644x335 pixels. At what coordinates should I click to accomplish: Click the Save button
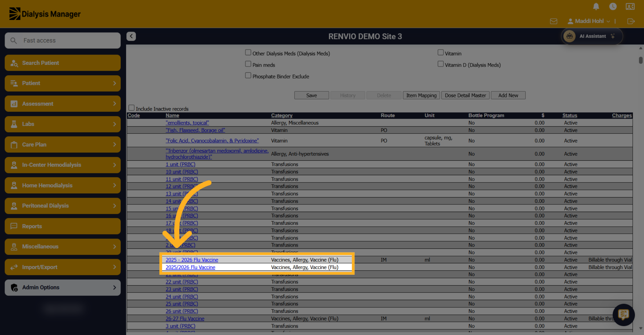312,95
